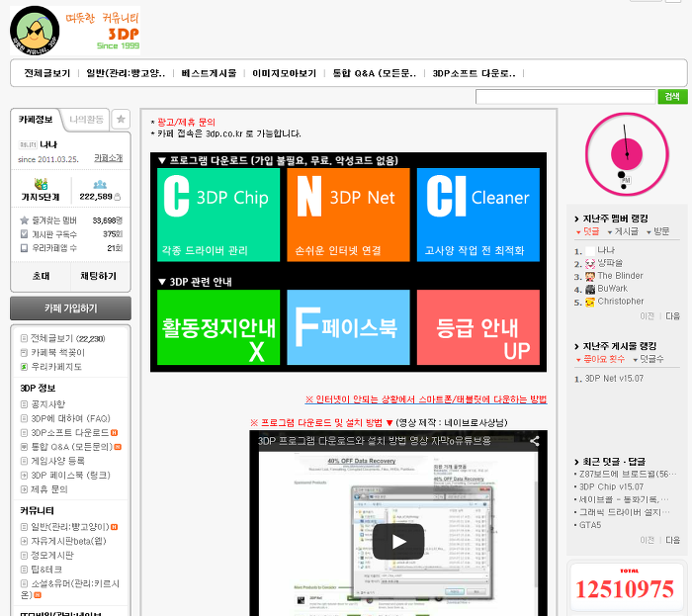Go to 다음 page of member ranking

pyautogui.click(x=672, y=316)
